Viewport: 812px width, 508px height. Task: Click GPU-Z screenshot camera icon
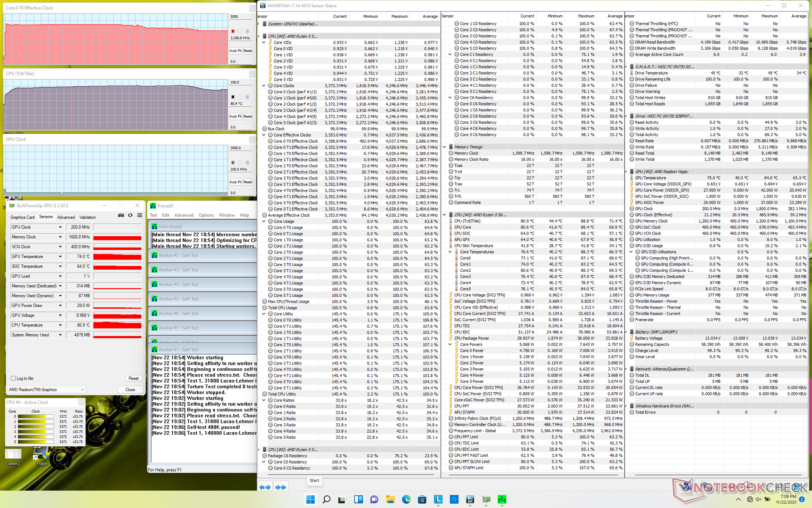coord(121,215)
